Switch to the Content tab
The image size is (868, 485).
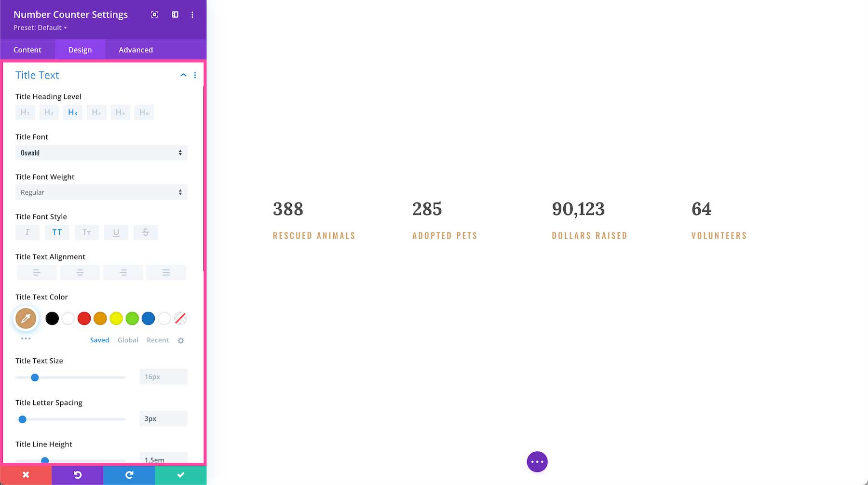(x=27, y=49)
